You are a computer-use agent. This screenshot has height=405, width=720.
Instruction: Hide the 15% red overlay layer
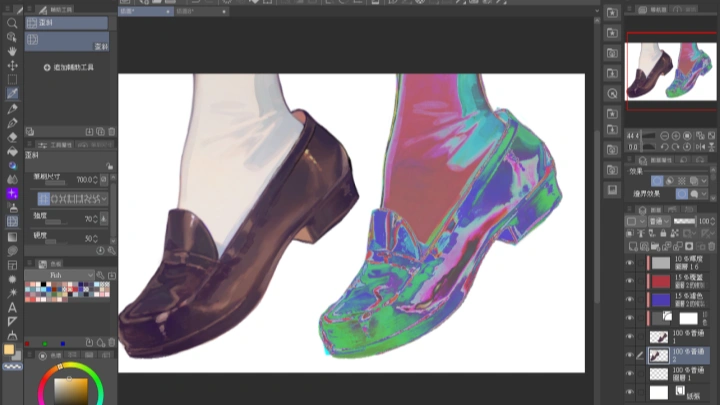click(630, 282)
